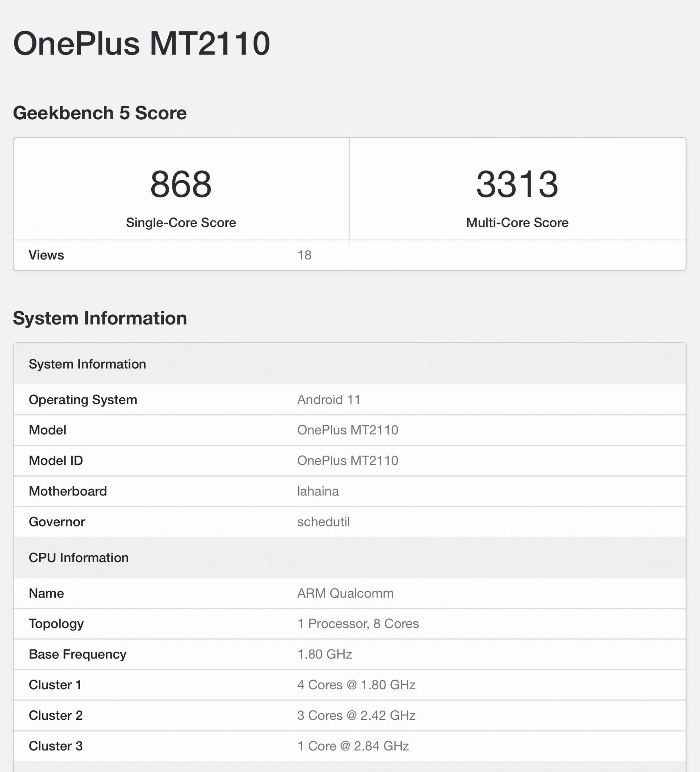
Task: Click the Cluster 3 label
Action: tap(55, 746)
